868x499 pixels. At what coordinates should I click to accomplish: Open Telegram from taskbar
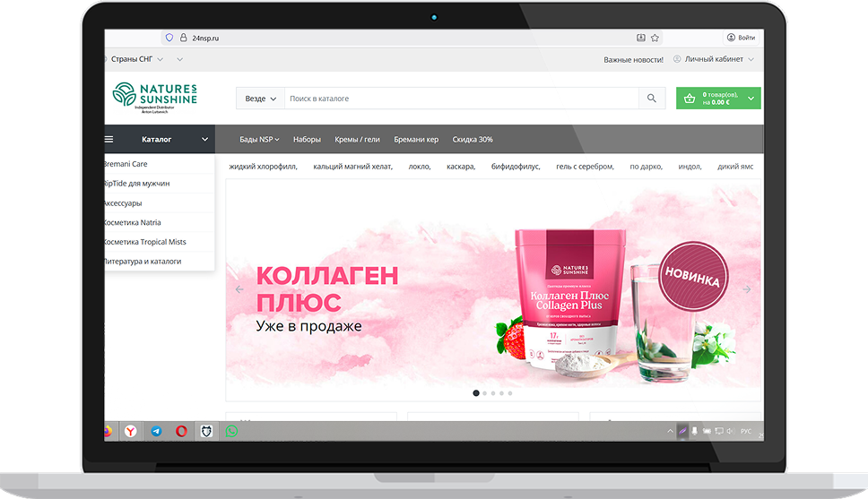coord(156,432)
